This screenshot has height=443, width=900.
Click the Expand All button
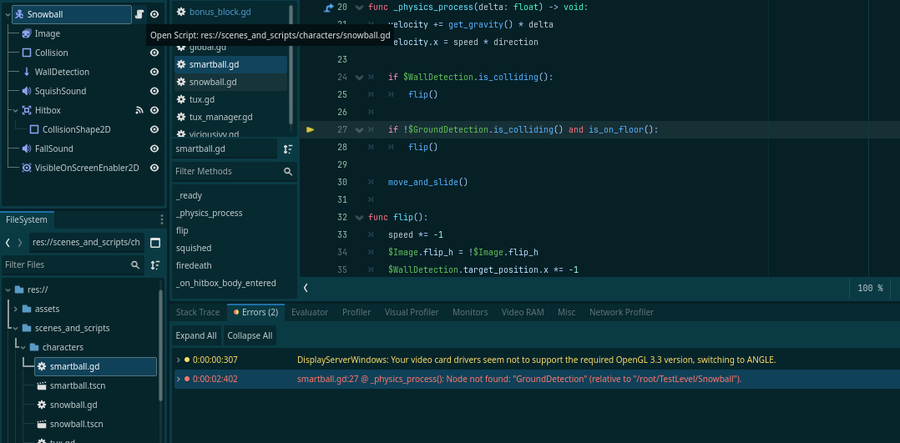[197, 336]
